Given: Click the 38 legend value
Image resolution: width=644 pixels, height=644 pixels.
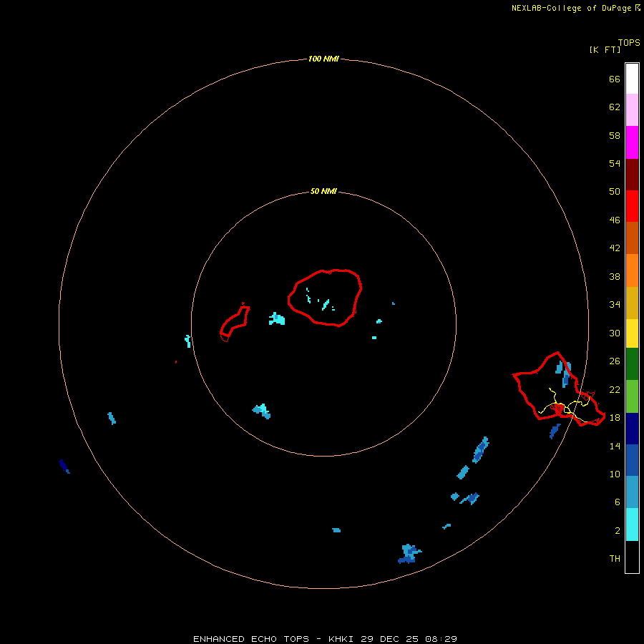Looking at the screenshot, I should point(615,276).
